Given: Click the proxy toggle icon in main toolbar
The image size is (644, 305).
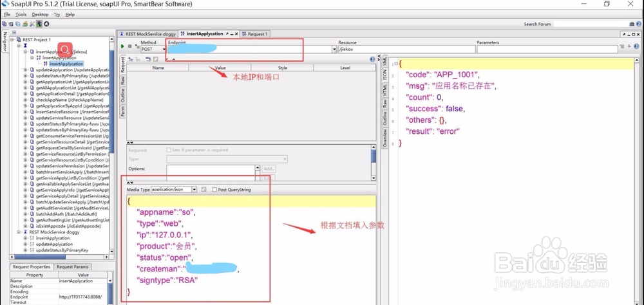Looking at the screenshot, I should (39, 24).
